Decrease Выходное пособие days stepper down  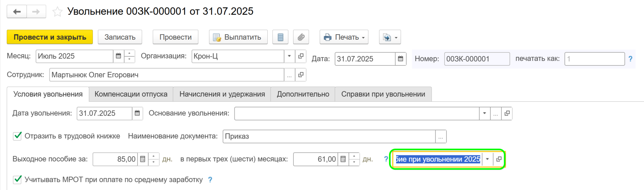coord(154,162)
